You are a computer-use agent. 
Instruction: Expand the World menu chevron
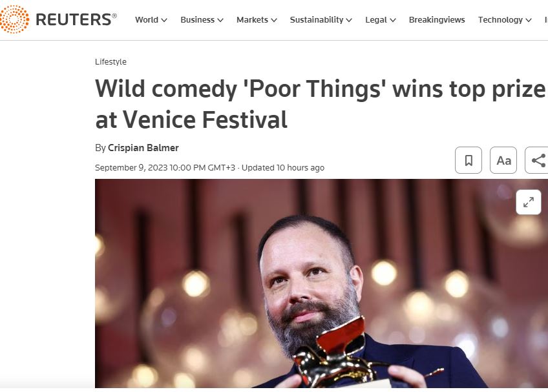coord(164,20)
